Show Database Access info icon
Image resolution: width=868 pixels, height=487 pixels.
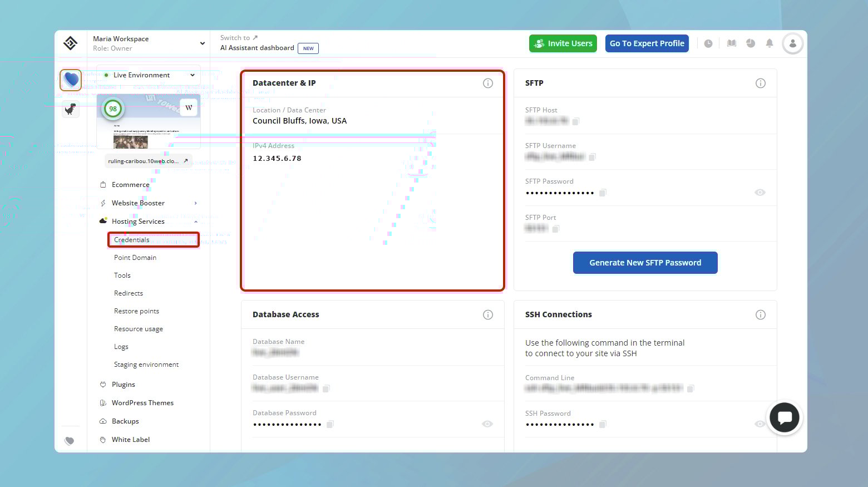pyautogui.click(x=488, y=315)
